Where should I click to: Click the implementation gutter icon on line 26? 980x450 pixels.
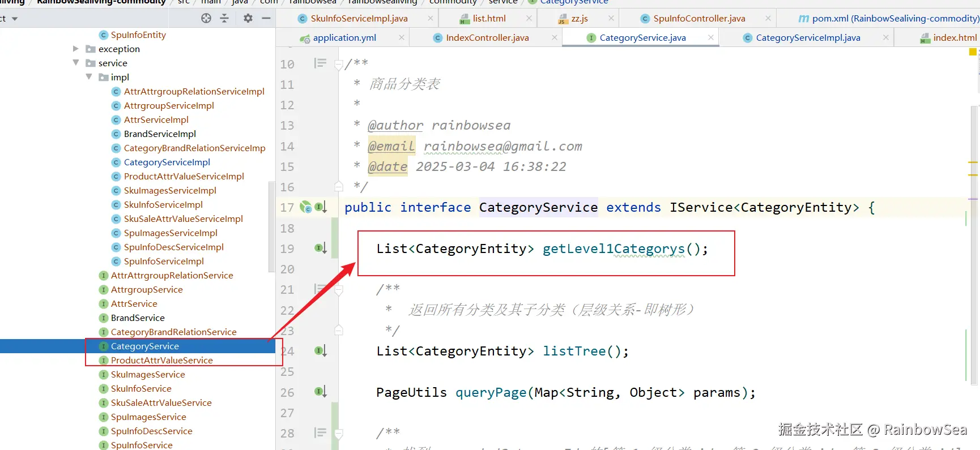[x=321, y=392]
